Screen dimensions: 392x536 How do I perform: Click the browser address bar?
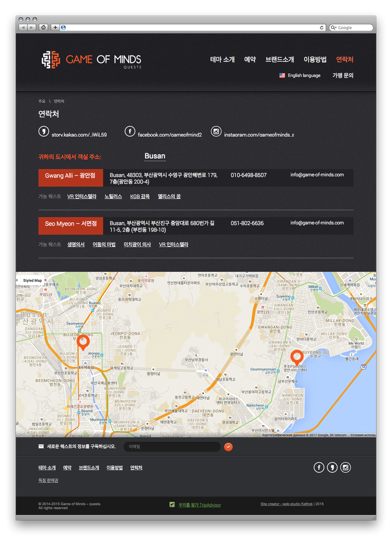[192, 28]
